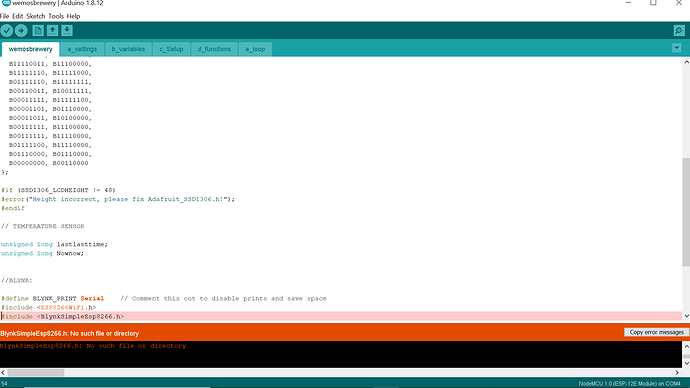Go to the e_loop tab
The height and width of the screenshot is (388, 690).
click(x=255, y=49)
